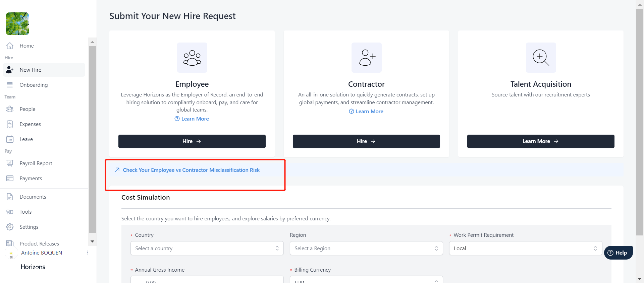Open the Region dropdown
Image resolution: width=644 pixels, height=283 pixels.
pos(366,249)
